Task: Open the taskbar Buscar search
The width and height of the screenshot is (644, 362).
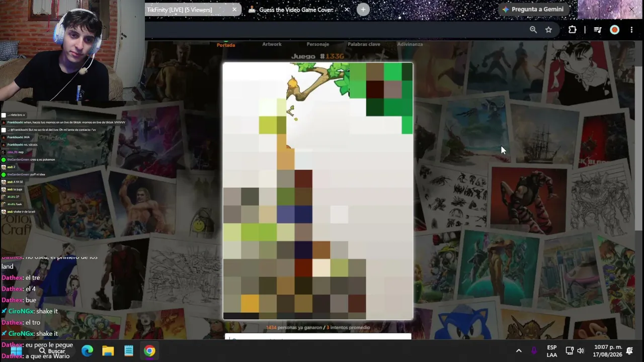Action: point(53,351)
